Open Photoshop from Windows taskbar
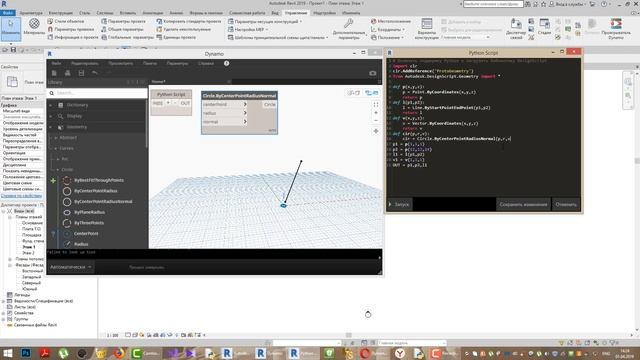 (x=26, y=353)
